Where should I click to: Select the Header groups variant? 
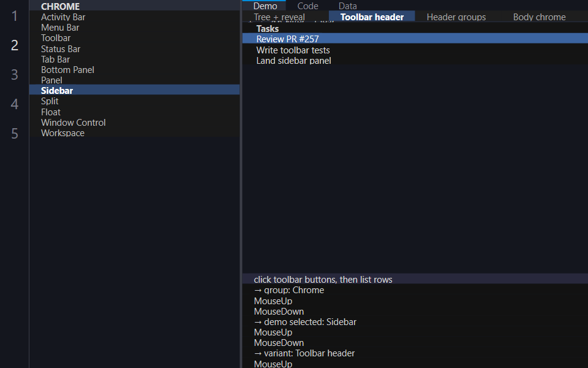[x=456, y=17]
